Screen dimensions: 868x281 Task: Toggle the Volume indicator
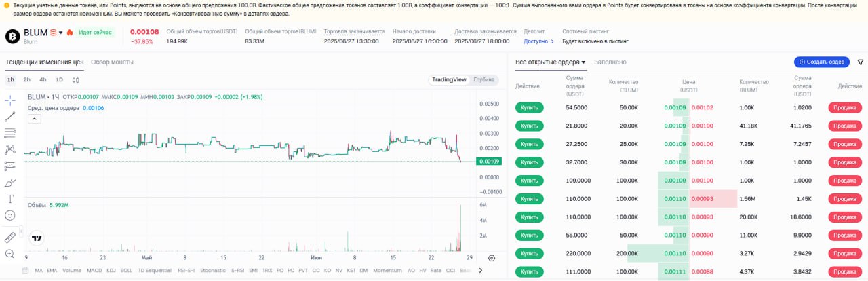tap(72, 270)
